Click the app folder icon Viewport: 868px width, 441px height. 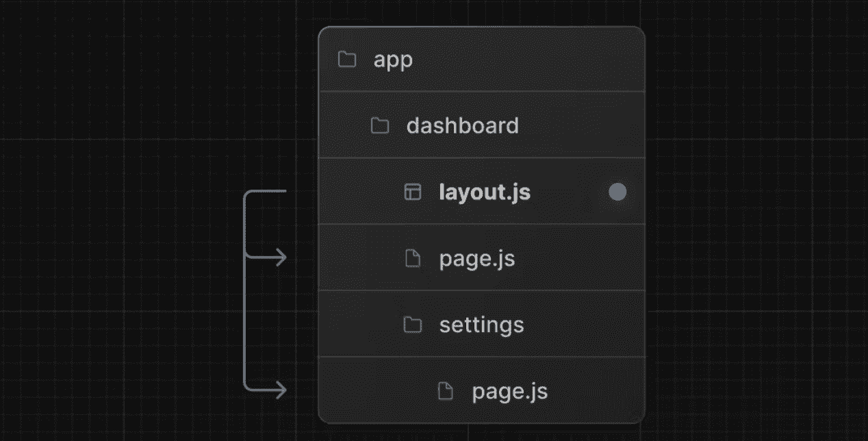(x=347, y=60)
